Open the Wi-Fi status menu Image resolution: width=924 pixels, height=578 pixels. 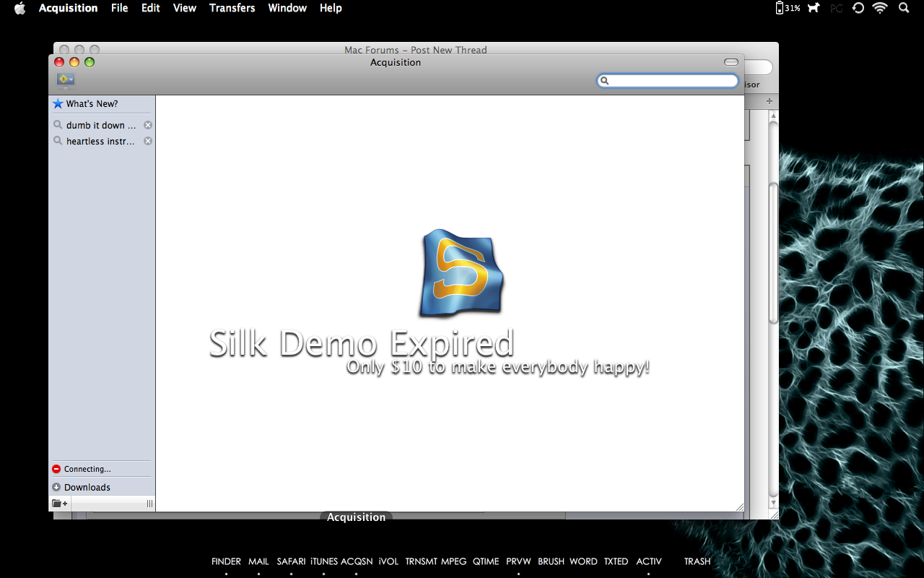pyautogui.click(x=880, y=8)
